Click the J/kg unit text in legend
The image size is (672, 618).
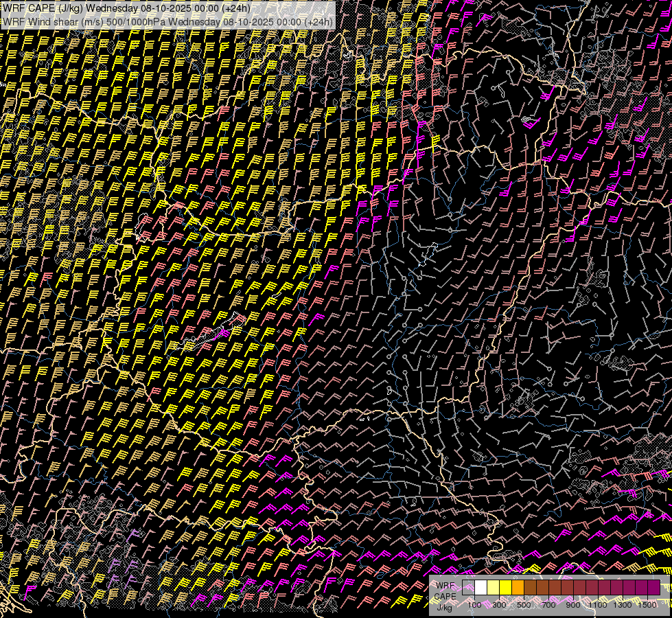(445, 607)
